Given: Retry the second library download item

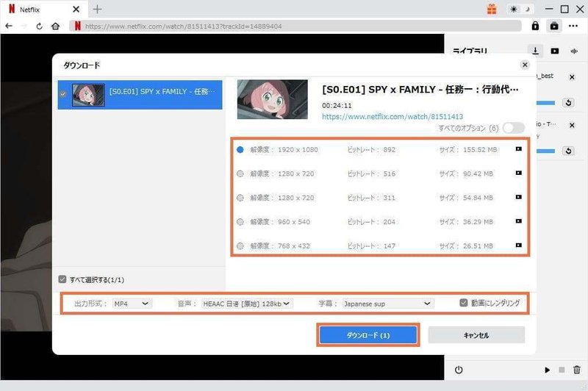Looking at the screenshot, I should (568, 151).
